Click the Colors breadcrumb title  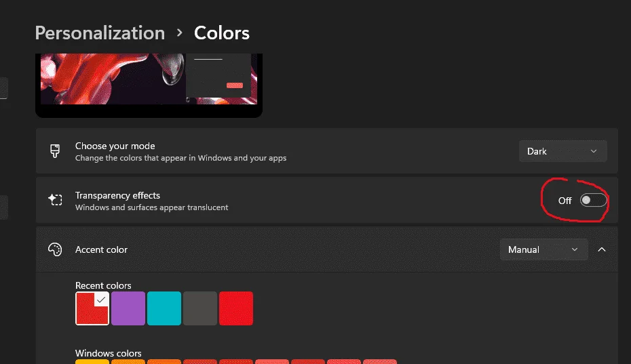pyautogui.click(x=222, y=33)
